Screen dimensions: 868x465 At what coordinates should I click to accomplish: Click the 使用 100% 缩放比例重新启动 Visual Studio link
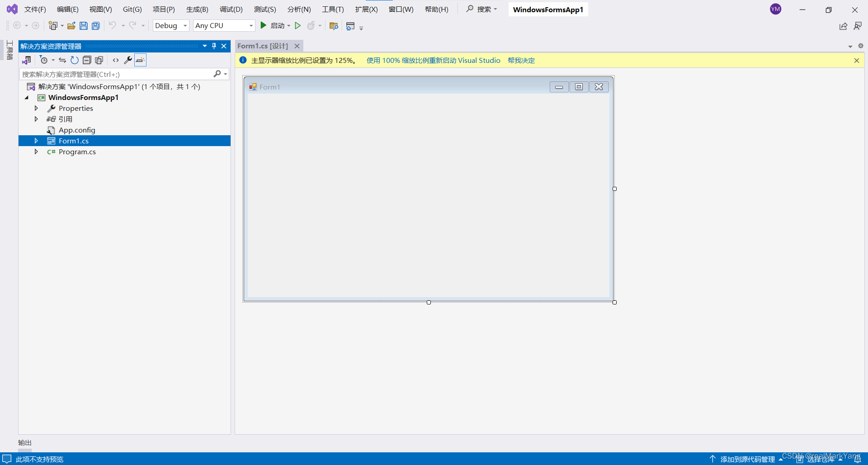click(434, 61)
